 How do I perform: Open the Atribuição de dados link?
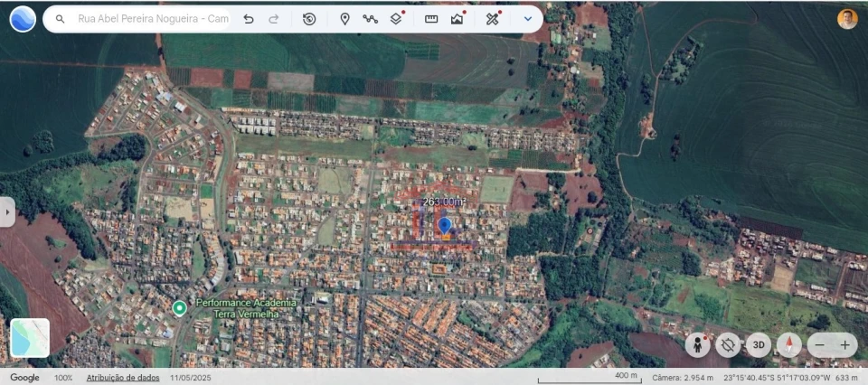[123, 378]
